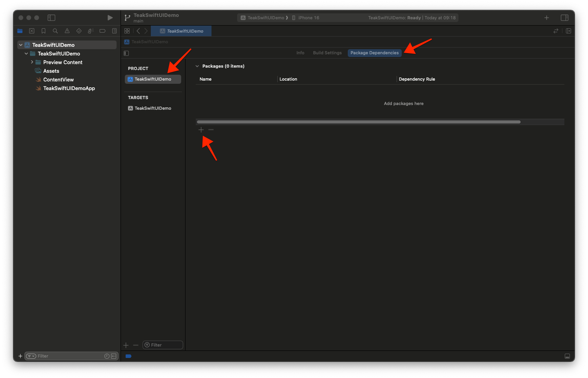The width and height of the screenshot is (588, 378).
Task: Go back in editor history
Action: 138,31
